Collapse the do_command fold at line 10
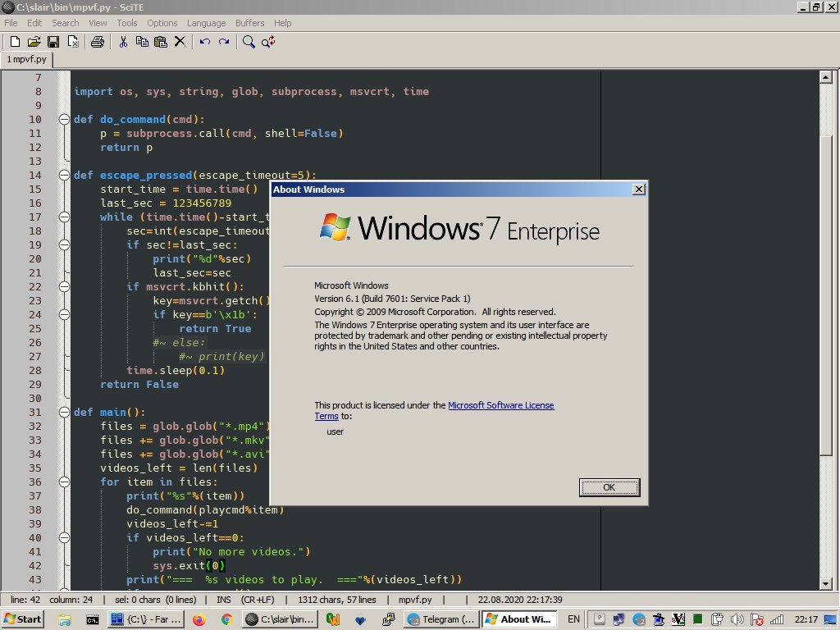The height and width of the screenshot is (630, 840). point(64,120)
